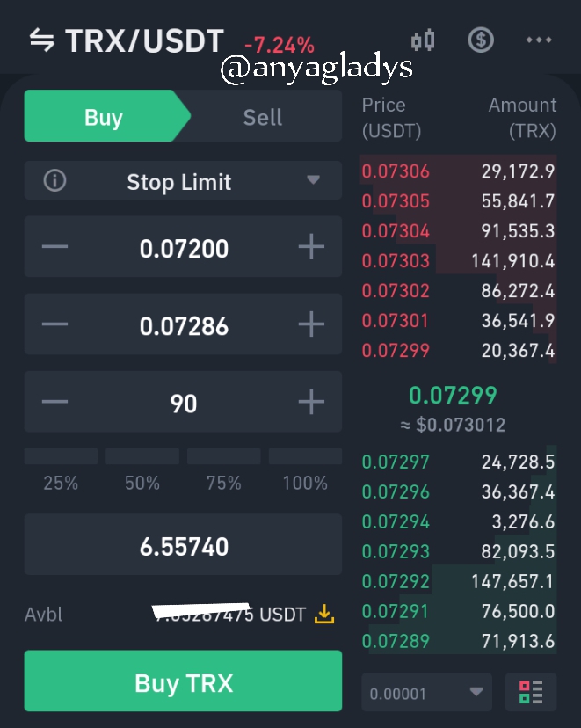Increase the 0.07200 stop price with plus

pyautogui.click(x=311, y=246)
